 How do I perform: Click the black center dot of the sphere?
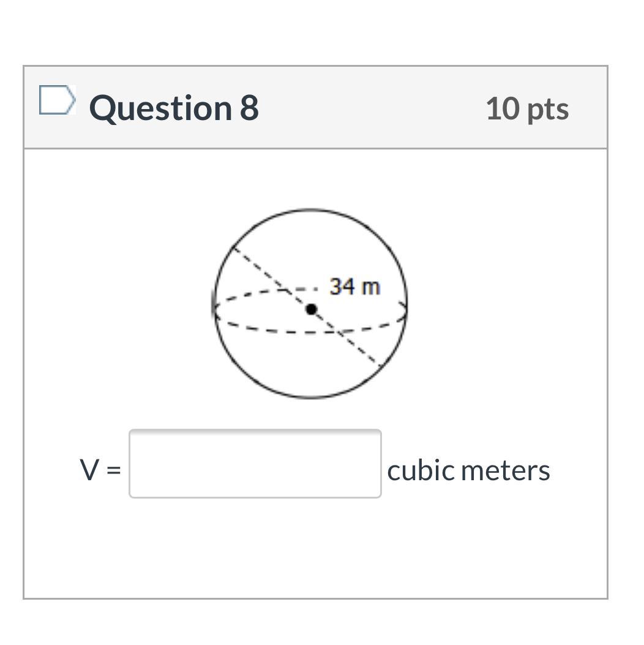click(311, 309)
